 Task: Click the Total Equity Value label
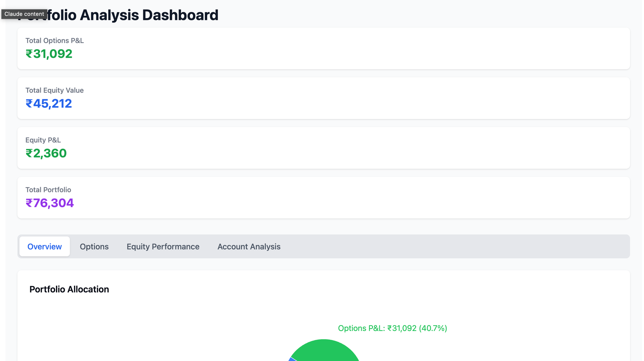[x=54, y=90]
